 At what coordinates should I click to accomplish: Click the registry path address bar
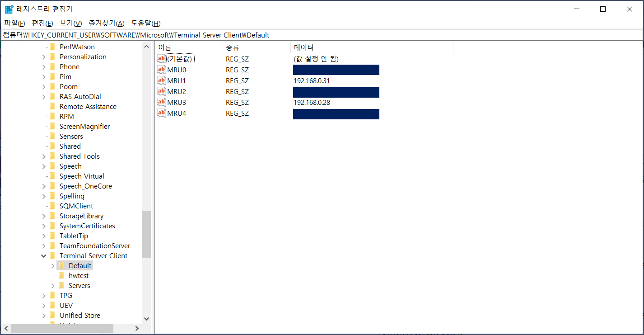322,35
